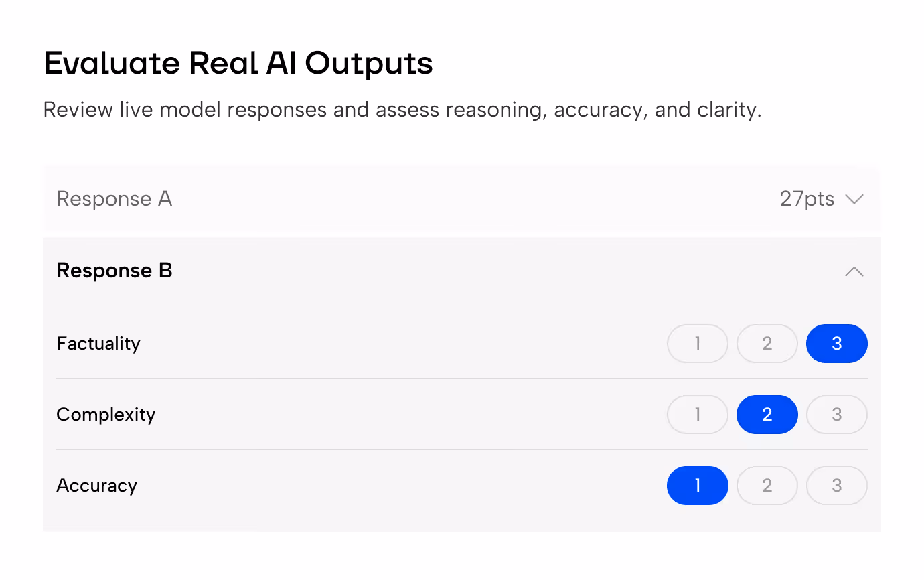924x580 pixels.
Task: Choose 2 for the Accuracy score
Action: click(767, 486)
